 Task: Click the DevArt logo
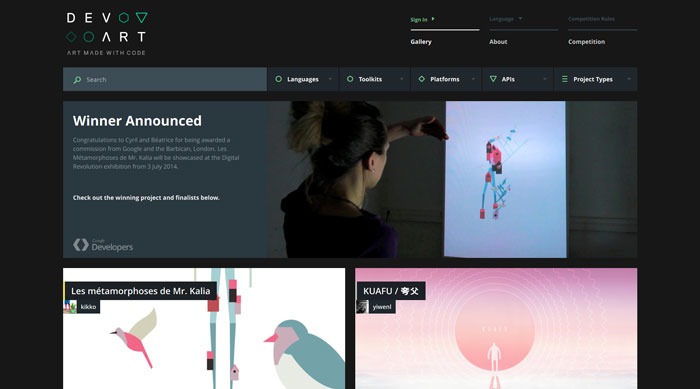[107, 33]
